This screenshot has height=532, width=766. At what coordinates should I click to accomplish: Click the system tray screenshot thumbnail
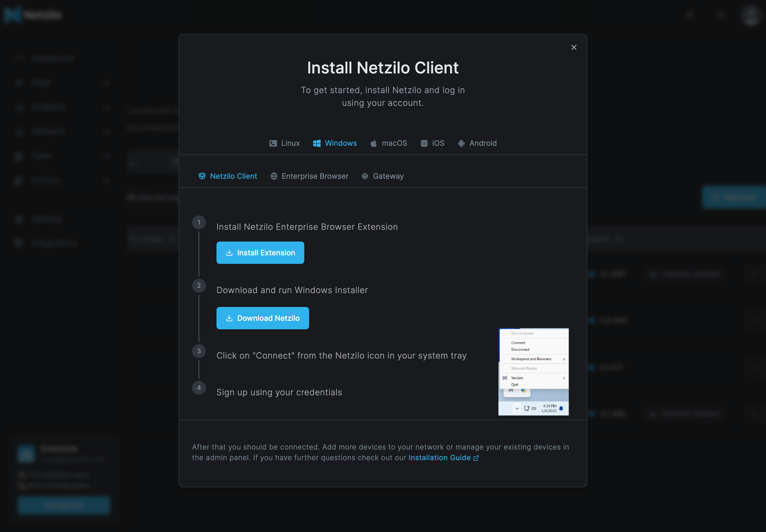coord(533,372)
